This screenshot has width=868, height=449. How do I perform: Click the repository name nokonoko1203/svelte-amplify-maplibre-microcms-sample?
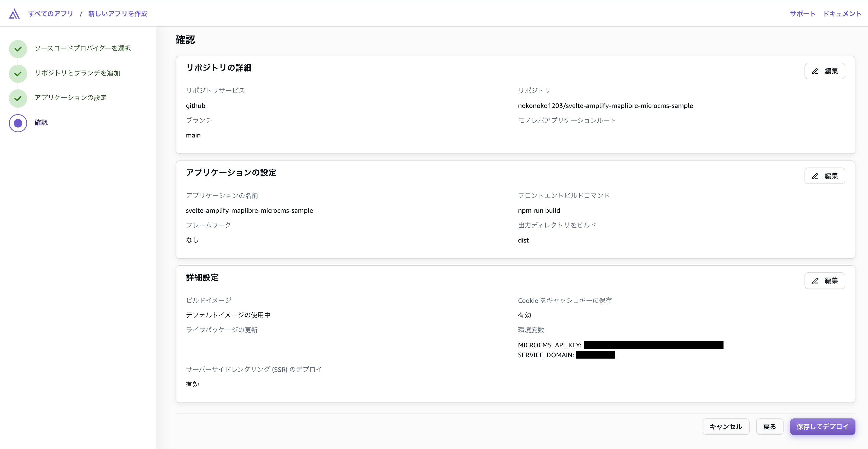point(605,106)
